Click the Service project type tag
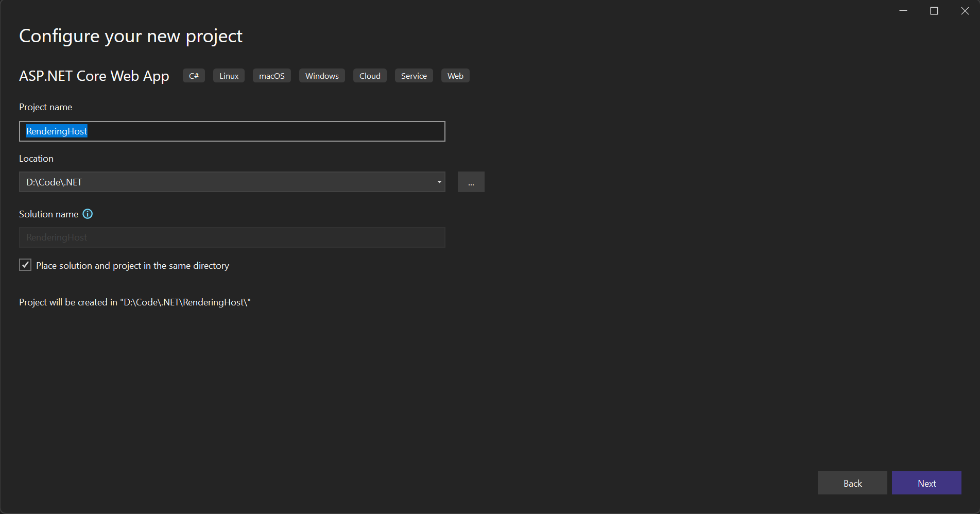 coord(414,76)
